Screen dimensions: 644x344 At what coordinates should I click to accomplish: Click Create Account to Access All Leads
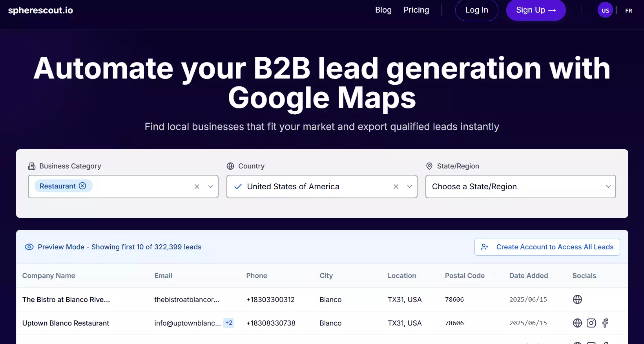click(547, 247)
